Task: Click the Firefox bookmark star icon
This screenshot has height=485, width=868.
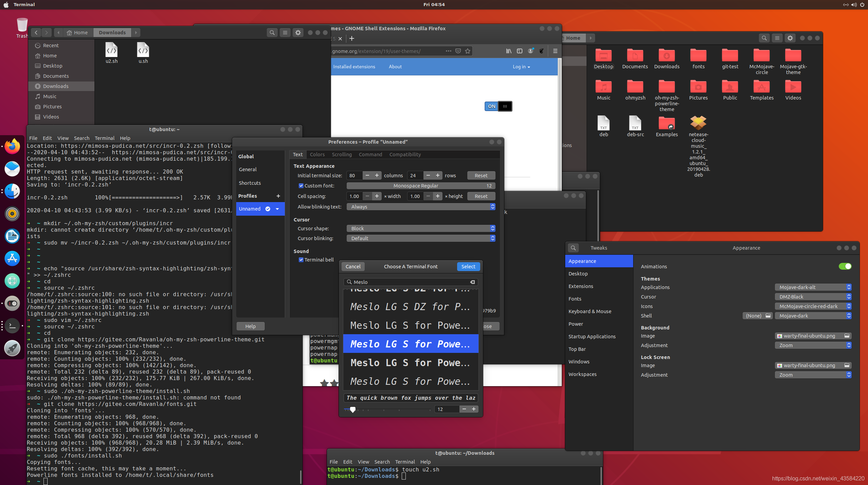Action: [468, 51]
